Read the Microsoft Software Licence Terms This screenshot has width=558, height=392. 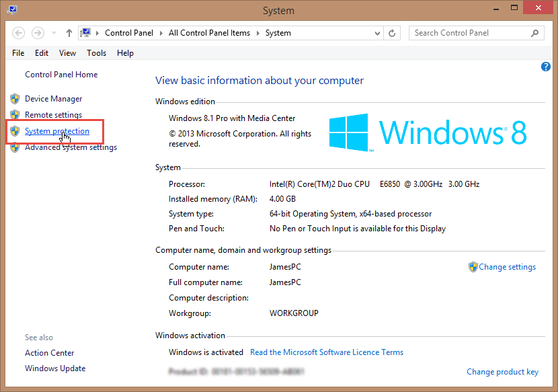click(x=327, y=352)
